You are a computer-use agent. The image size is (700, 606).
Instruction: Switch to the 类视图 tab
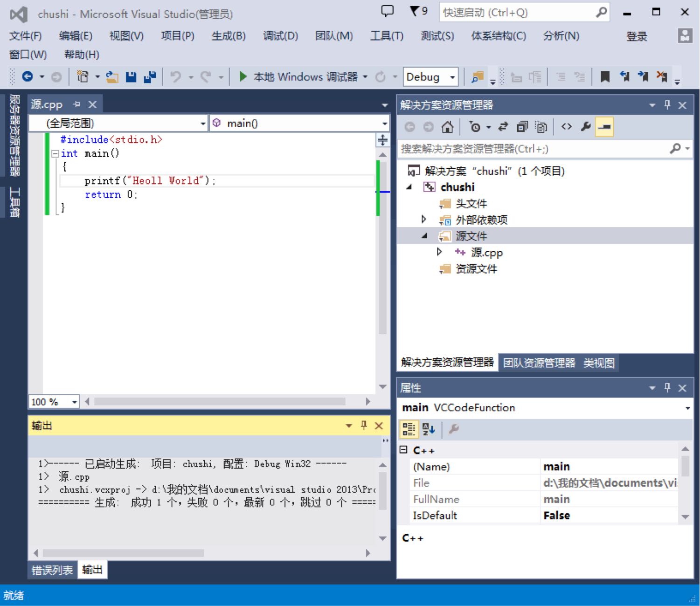tap(599, 363)
